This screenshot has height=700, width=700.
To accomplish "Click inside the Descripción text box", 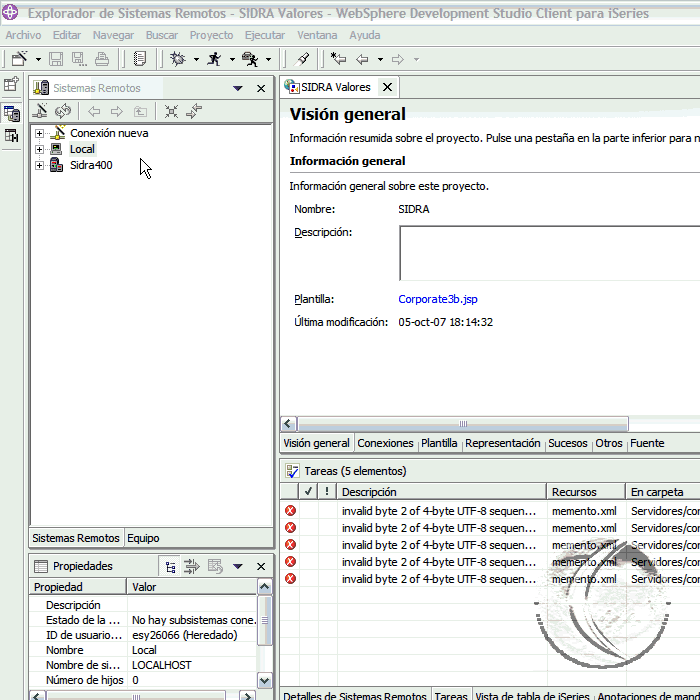I will (550, 253).
